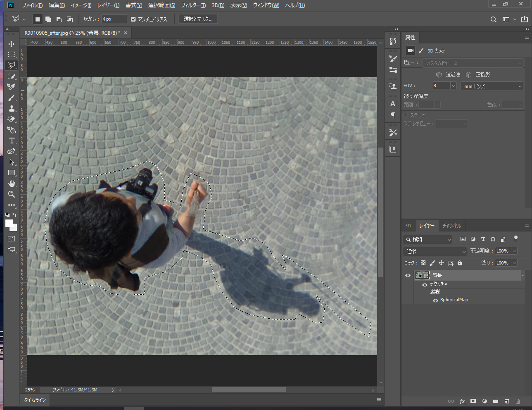
Task: Click the search icon in options bar
Action: [x=494, y=19]
